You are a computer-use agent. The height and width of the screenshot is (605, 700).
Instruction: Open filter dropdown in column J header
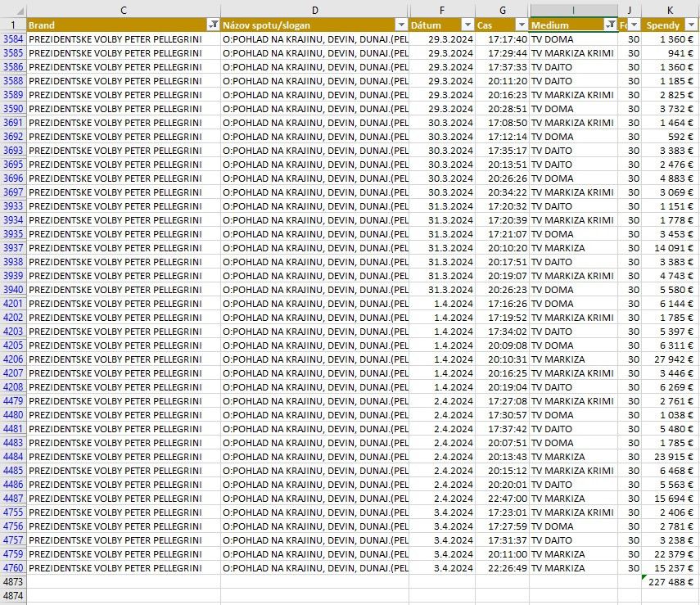(635, 25)
